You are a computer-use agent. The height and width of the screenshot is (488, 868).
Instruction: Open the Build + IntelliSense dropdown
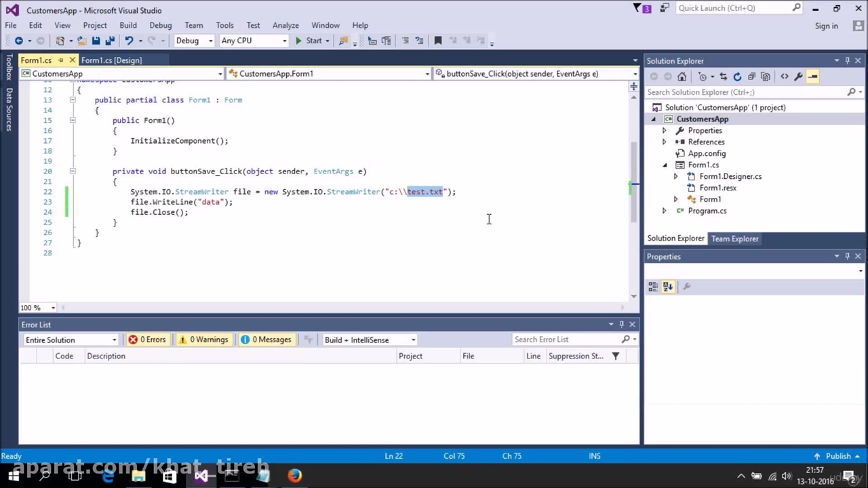coord(412,340)
